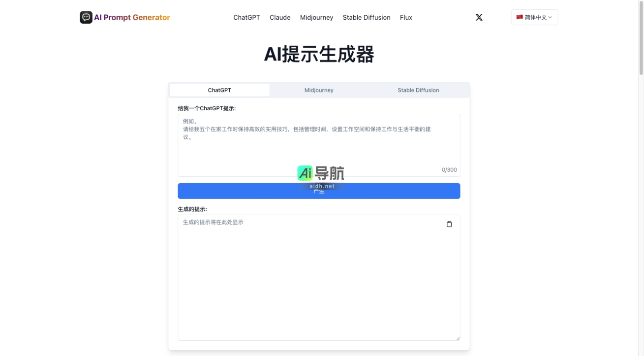Screen dimensions: 644x356
Task: Navigate to Claude via the top menu
Action: 279,17
